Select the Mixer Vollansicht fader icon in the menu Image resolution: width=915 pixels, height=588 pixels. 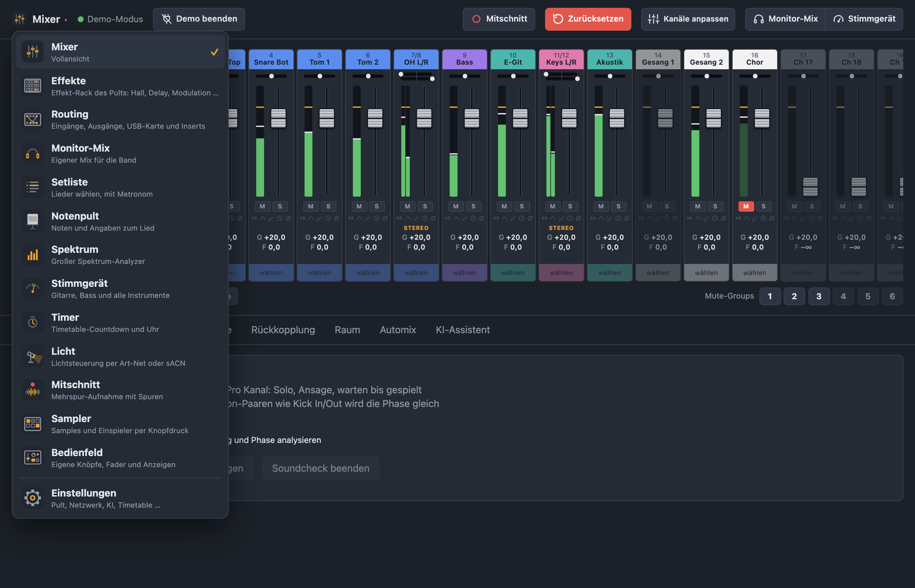(x=33, y=52)
